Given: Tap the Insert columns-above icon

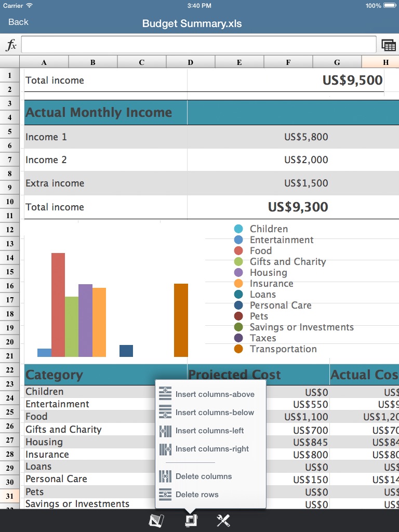Looking at the screenshot, I should [x=165, y=394].
